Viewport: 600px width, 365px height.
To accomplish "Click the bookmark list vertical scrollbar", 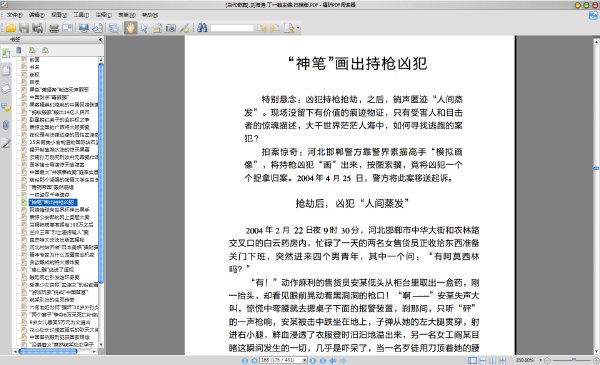I will pos(101,174).
